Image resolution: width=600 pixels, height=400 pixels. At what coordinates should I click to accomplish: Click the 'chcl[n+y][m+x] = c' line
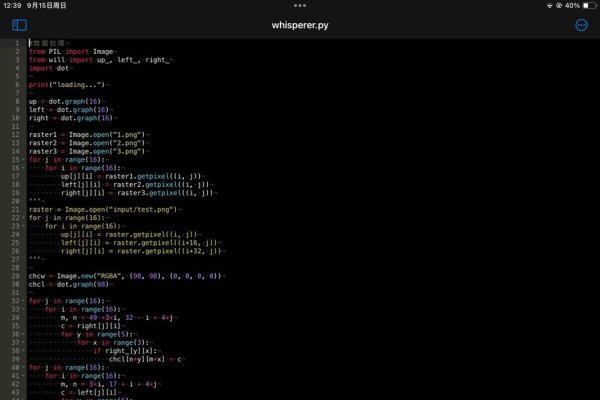147,359
